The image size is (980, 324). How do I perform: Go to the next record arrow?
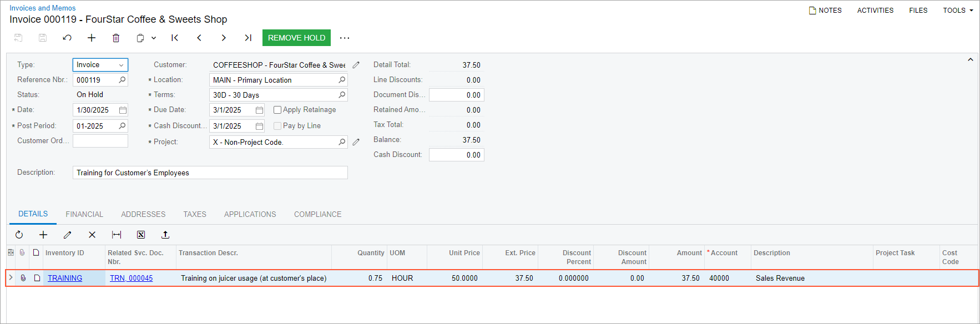click(x=224, y=38)
